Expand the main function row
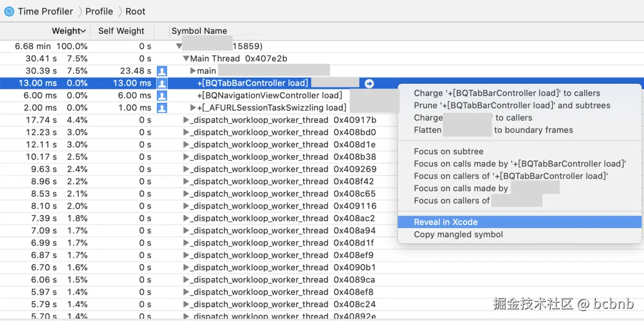The height and width of the screenshot is (321, 644). pyautogui.click(x=193, y=71)
